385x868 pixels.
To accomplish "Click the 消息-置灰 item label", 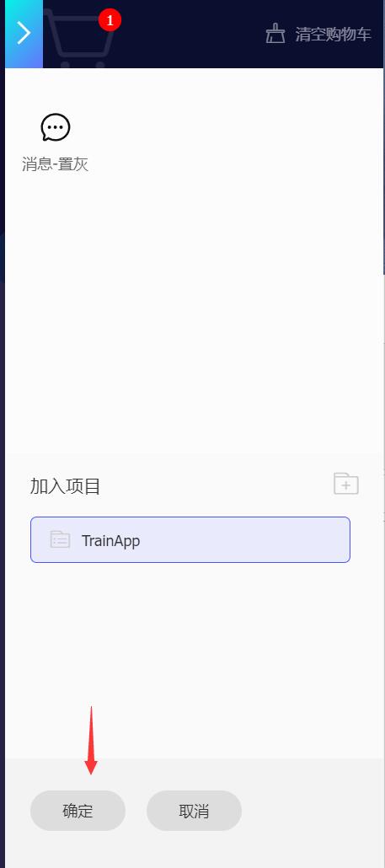I will point(56,164).
